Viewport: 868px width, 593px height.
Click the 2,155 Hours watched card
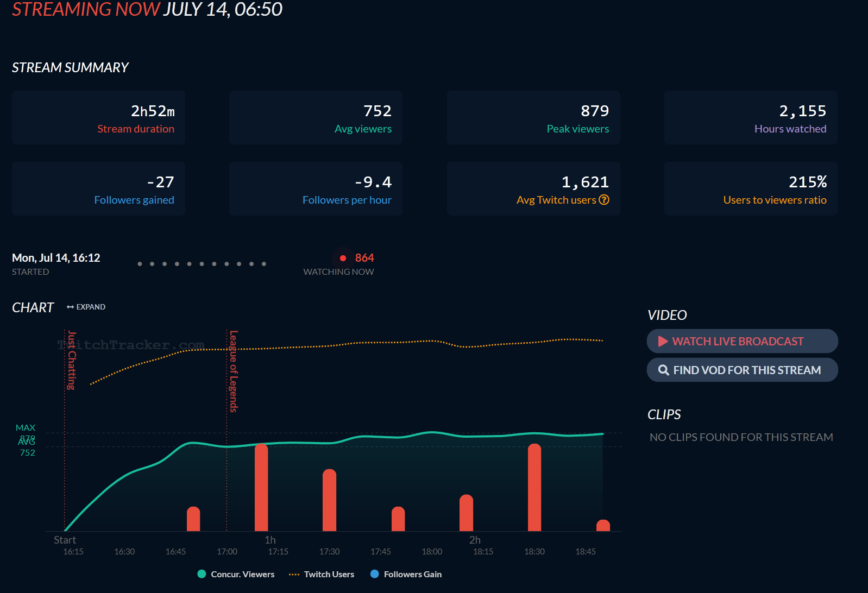(x=751, y=118)
